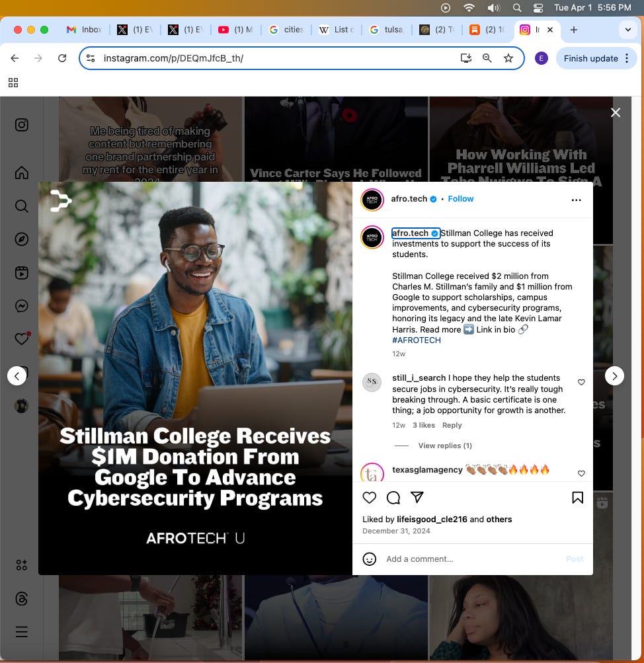Viewport: 644px width, 663px height.
Task: Like the afro.tech post
Action: [369, 498]
